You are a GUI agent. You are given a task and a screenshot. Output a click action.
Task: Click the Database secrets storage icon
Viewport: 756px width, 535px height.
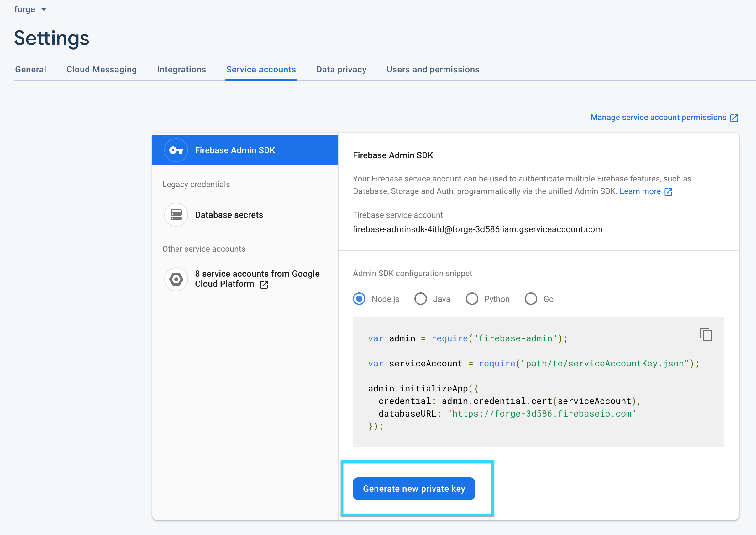tap(176, 215)
